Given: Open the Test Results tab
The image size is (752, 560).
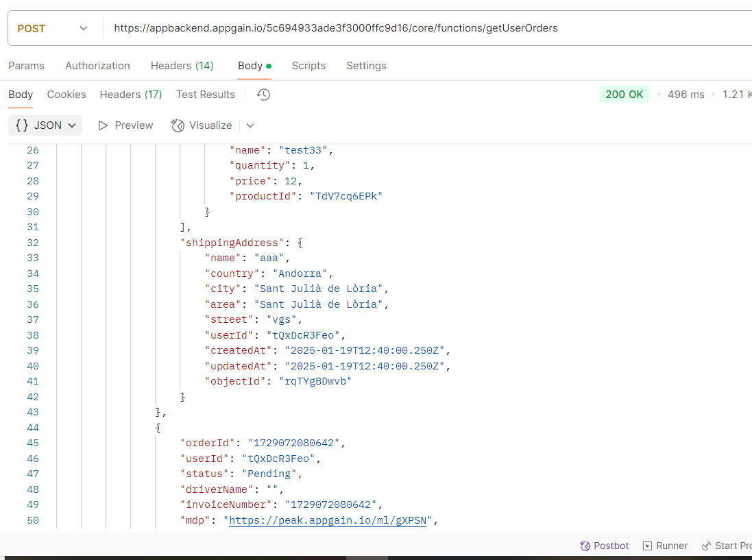Looking at the screenshot, I should click(x=205, y=95).
